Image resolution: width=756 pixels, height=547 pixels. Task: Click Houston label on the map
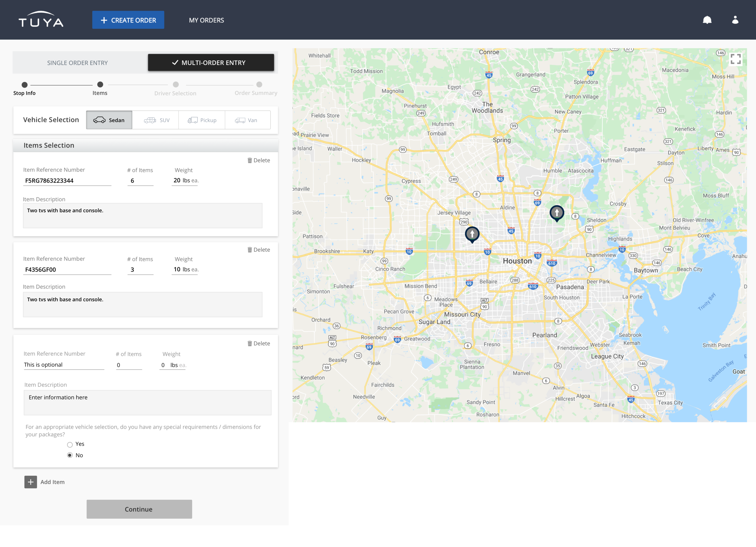pos(517,261)
